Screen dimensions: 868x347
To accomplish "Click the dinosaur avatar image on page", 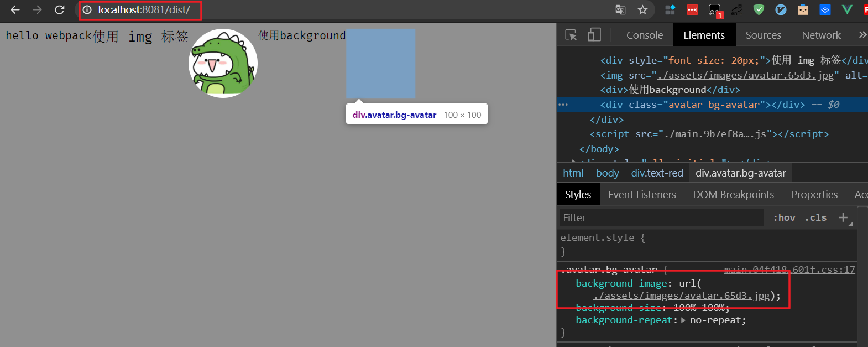I will click(x=223, y=64).
